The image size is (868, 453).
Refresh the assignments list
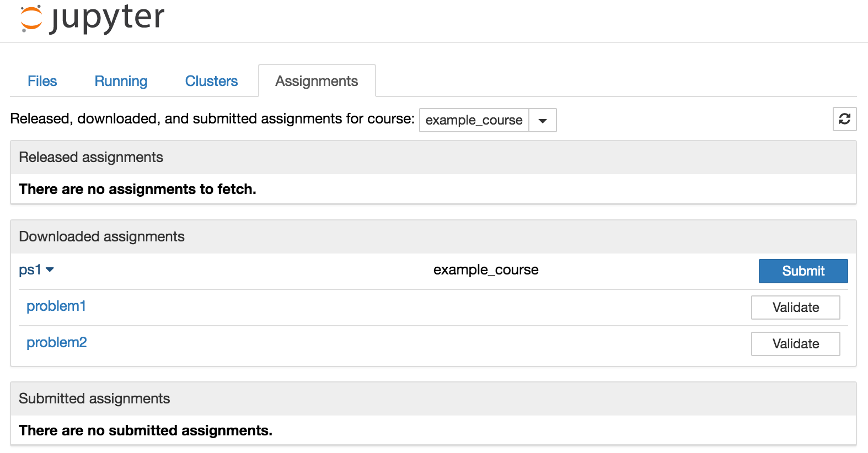(x=844, y=119)
